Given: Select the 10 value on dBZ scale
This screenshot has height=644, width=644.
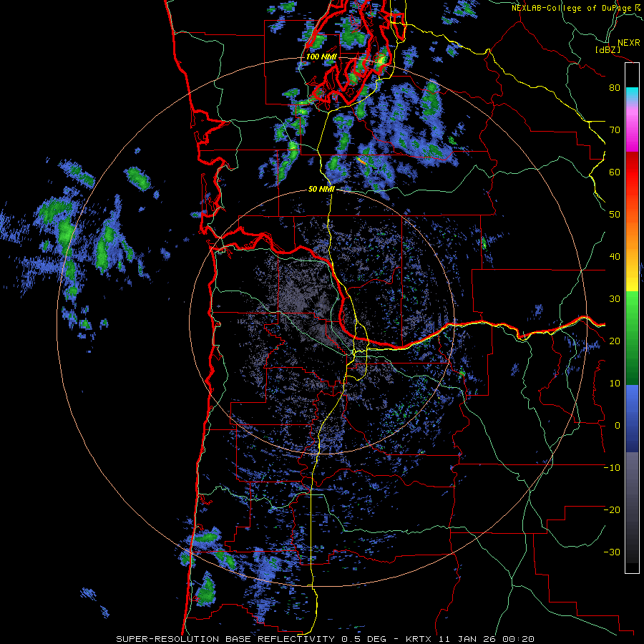Looking at the screenshot, I should (x=615, y=384).
